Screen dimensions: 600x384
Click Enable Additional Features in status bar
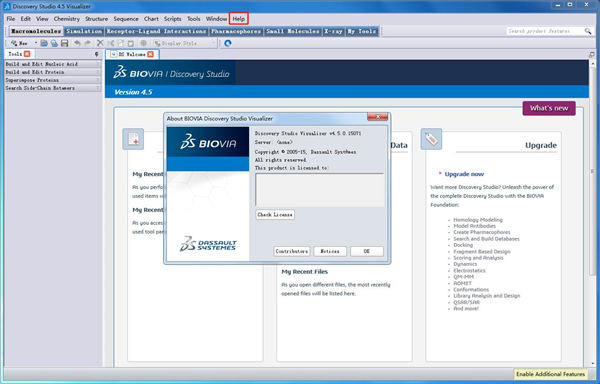tap(550, 374)
